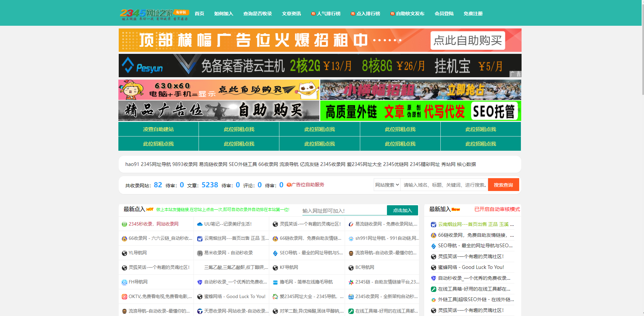Viewport: 644px width, 316px height.
Task: Click globe icon beside BC导航网
Action: pyautogui.click(x=351, y=268)
